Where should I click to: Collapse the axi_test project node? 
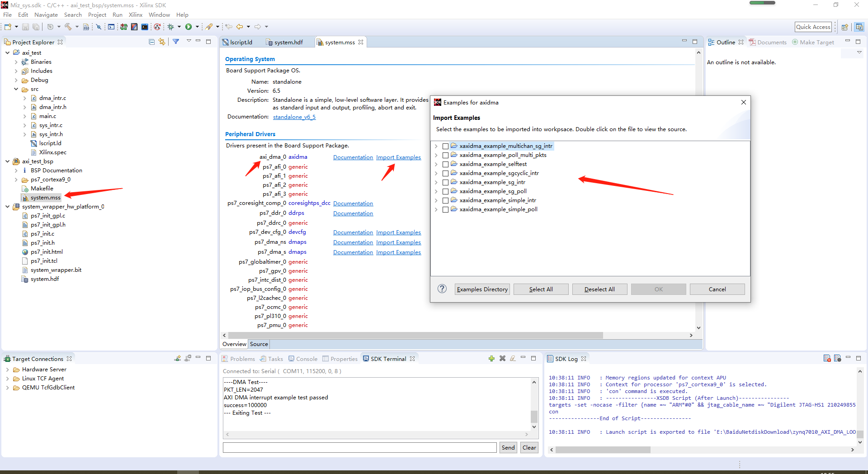tap(8, 53)
